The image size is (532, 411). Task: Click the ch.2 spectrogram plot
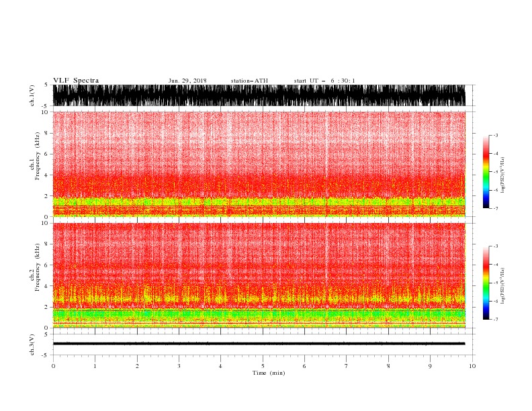tap(259, 275)
